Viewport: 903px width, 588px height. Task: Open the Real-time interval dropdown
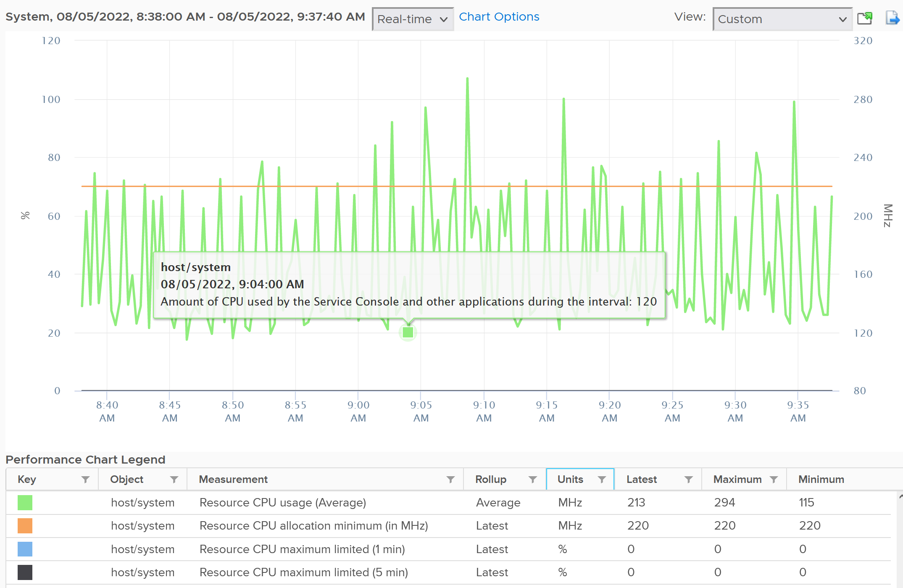pos(413,19)
